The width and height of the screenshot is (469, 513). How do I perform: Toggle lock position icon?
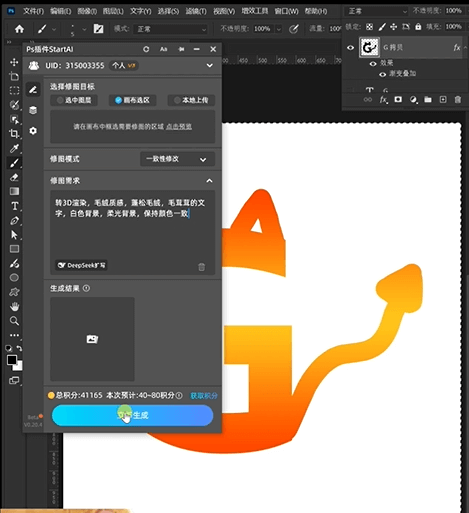coord(393,27)
